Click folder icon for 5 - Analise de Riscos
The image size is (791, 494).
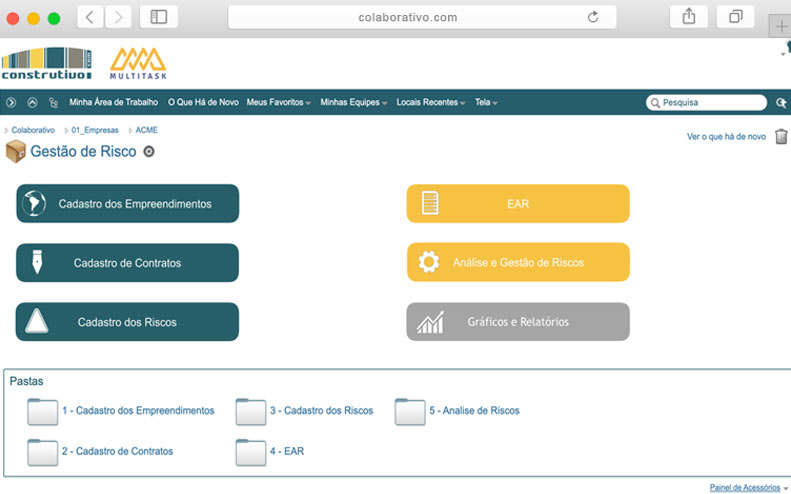410,412
